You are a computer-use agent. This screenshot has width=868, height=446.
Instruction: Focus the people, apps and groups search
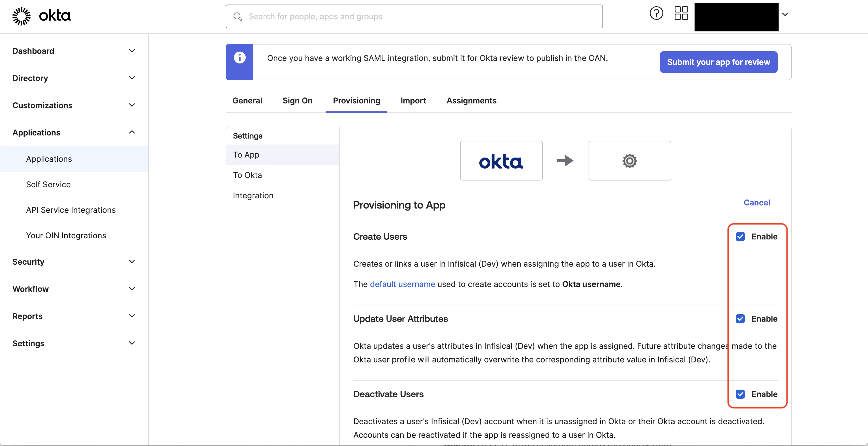(414, 16)
